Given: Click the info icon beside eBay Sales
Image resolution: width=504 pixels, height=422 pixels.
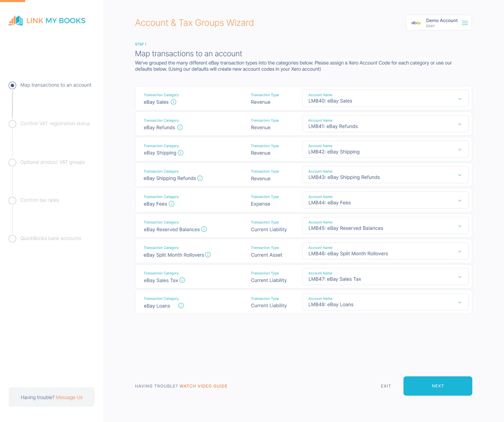Looking at the screenshot, I should (173, 102).
